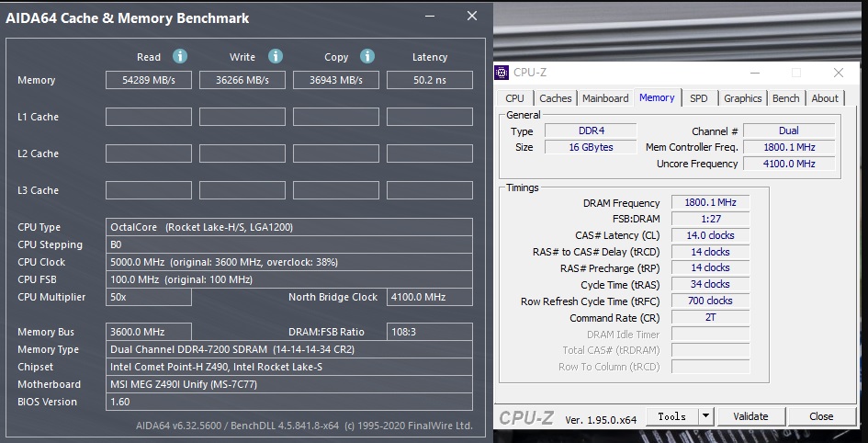
Task: Click the L3 Cache Latency empty field
Action: (430, 190)
